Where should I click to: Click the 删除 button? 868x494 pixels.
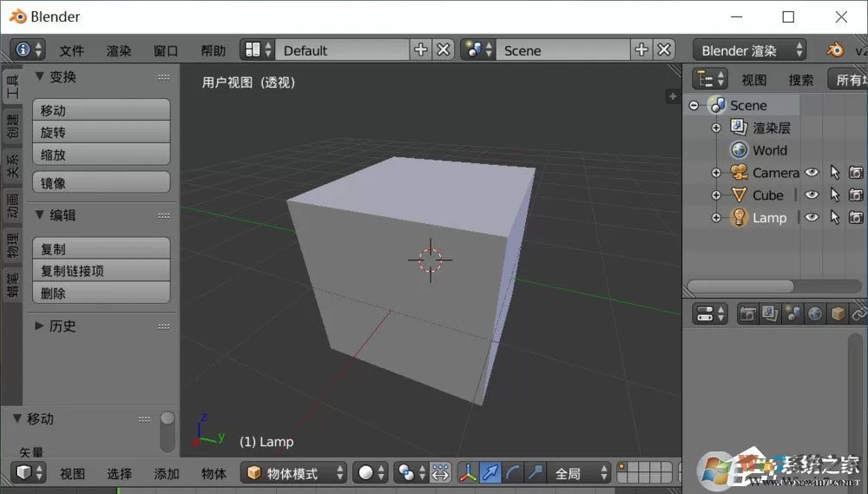(x=102, y=293)
